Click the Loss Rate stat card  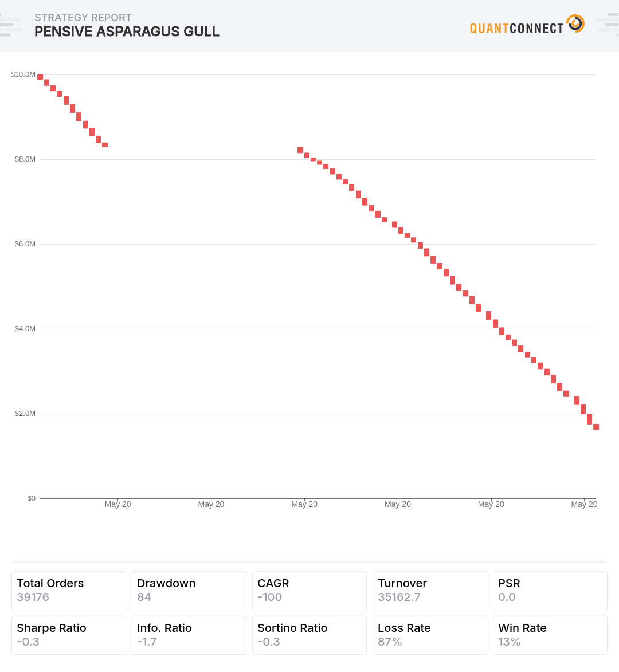pyautogui.click(x=430, y=635)
